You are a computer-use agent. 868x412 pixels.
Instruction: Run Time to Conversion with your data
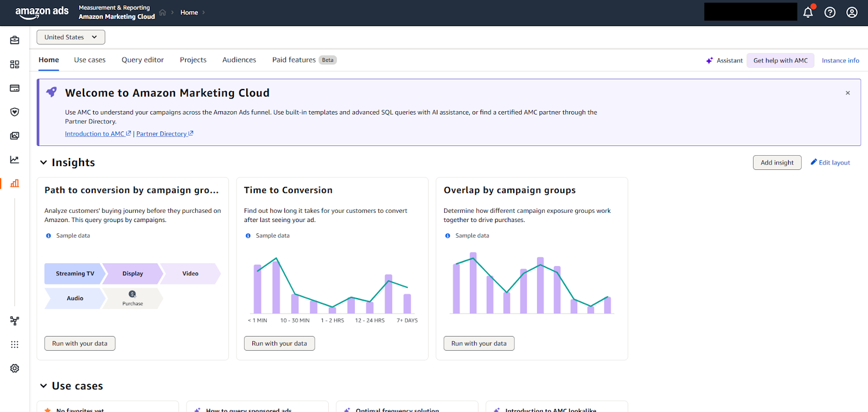279,343
